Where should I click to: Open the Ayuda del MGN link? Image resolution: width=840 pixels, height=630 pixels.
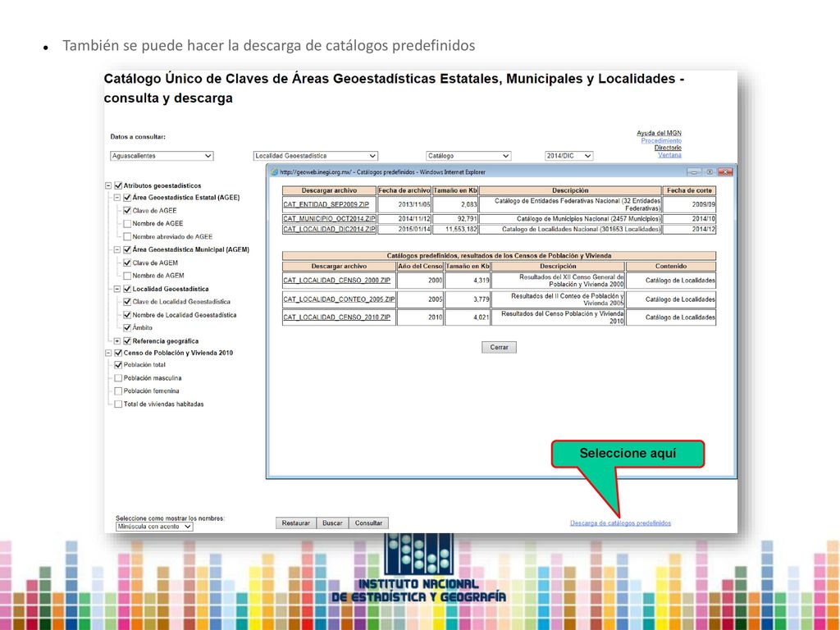coord(659,133)
